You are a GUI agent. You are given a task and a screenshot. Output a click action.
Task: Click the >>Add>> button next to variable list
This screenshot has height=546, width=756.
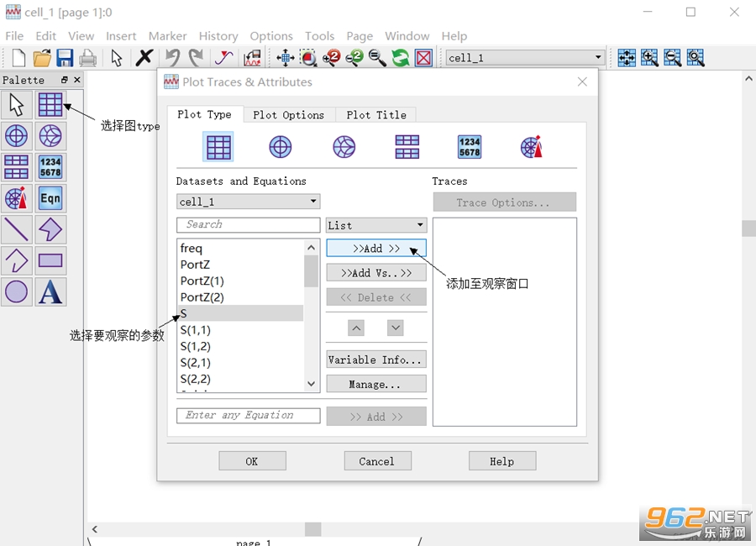click(x=376, y=249)
